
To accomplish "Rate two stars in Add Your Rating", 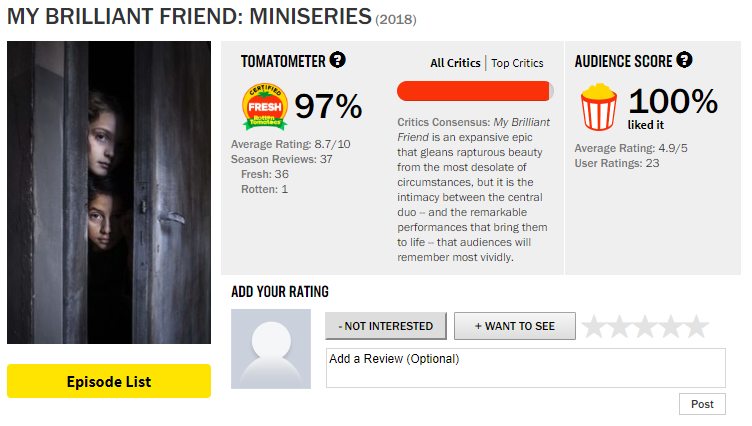I will (620, 327).
